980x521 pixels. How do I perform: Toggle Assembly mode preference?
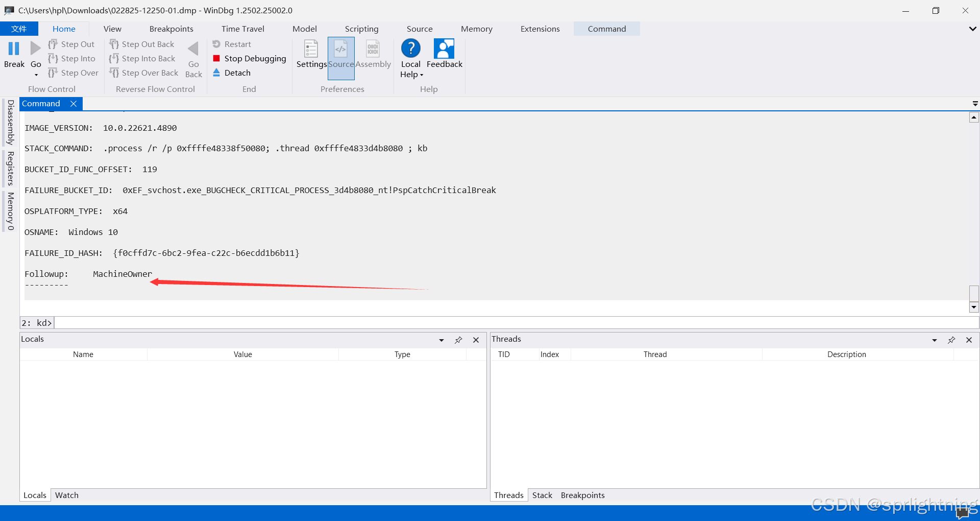click(x=373, y=54)
